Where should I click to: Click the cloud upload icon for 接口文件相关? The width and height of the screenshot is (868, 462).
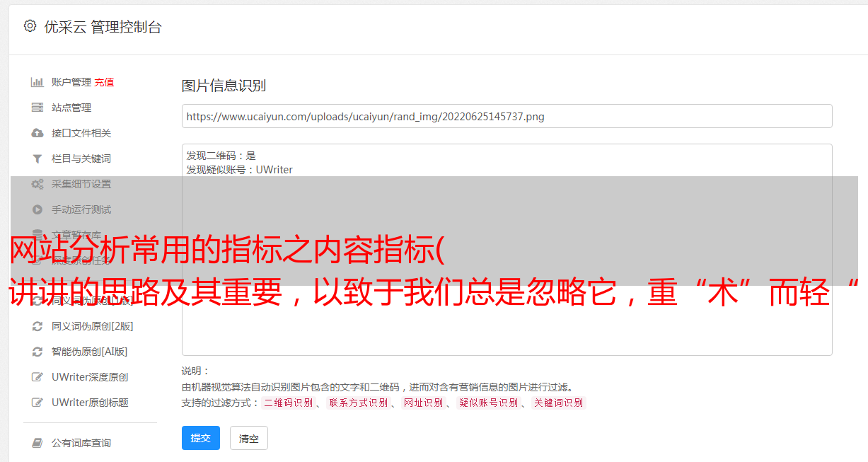tap(37, 133)
